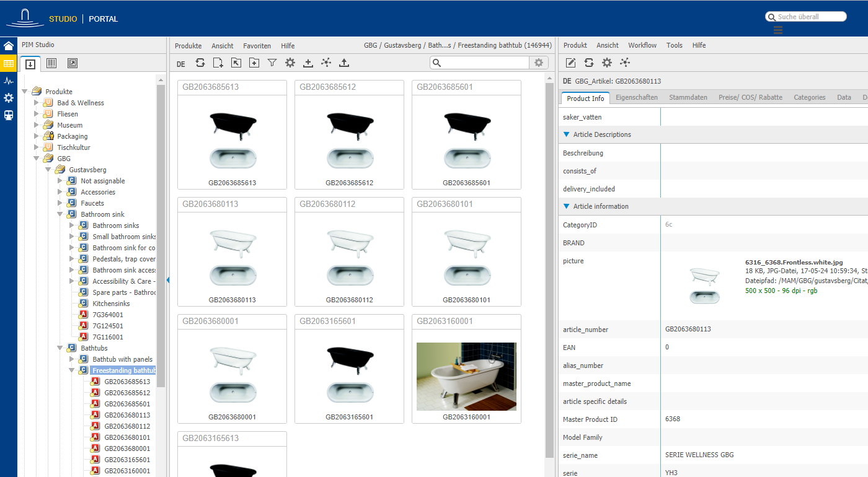
Task: Open gear settings in right panel toolbar
Action: coord(607,63)
